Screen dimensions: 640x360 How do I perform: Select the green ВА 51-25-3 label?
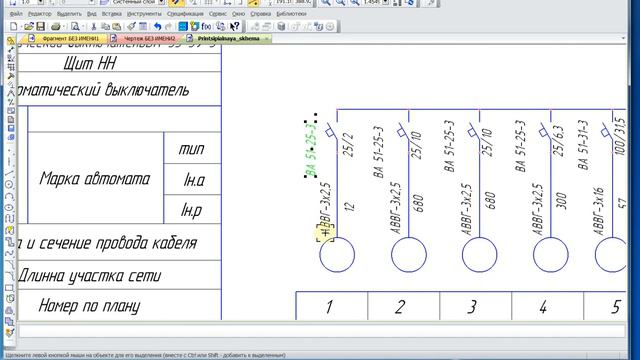coord(311,149)
